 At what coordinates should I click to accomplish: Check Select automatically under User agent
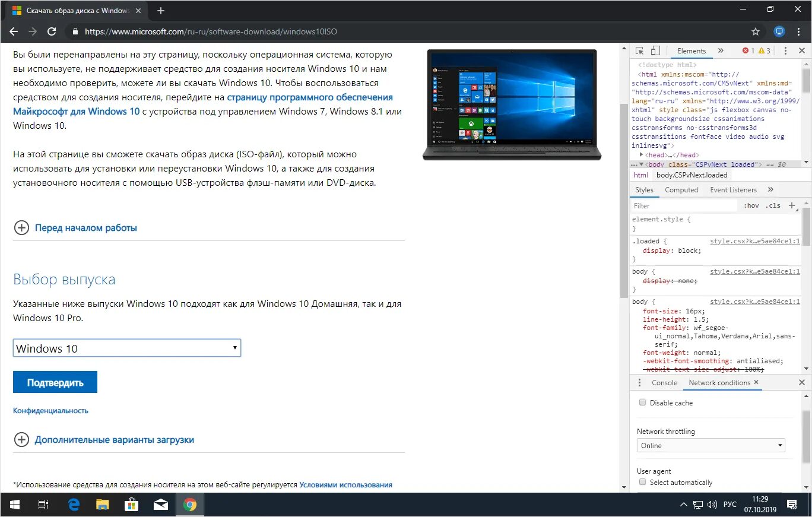tap(642, 482)
